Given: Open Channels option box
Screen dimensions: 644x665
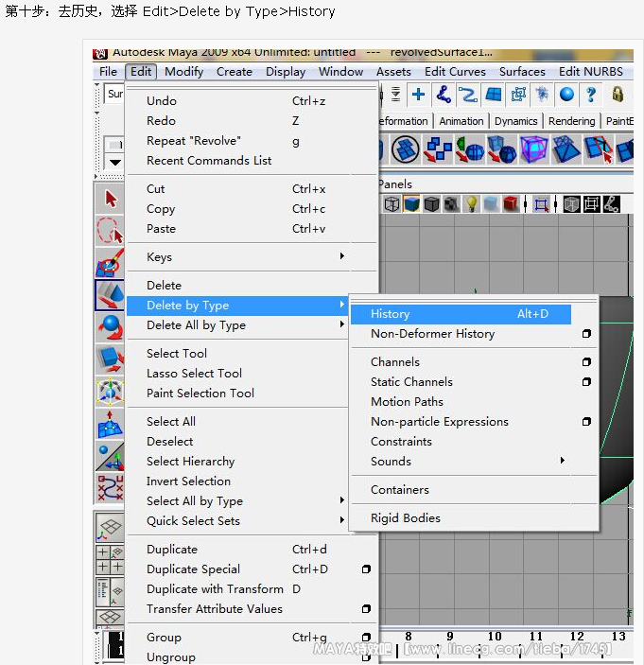Looking at the screenshot, I should pos(586,361).
